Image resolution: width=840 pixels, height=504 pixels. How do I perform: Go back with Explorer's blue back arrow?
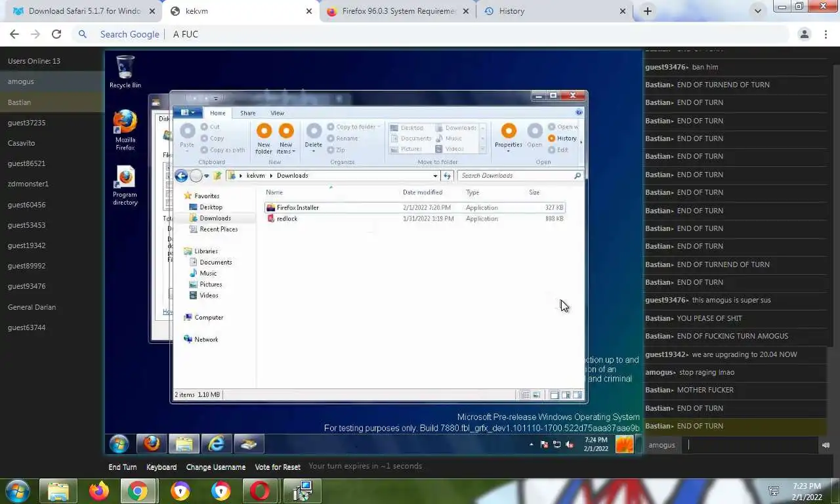coord(181,176)
